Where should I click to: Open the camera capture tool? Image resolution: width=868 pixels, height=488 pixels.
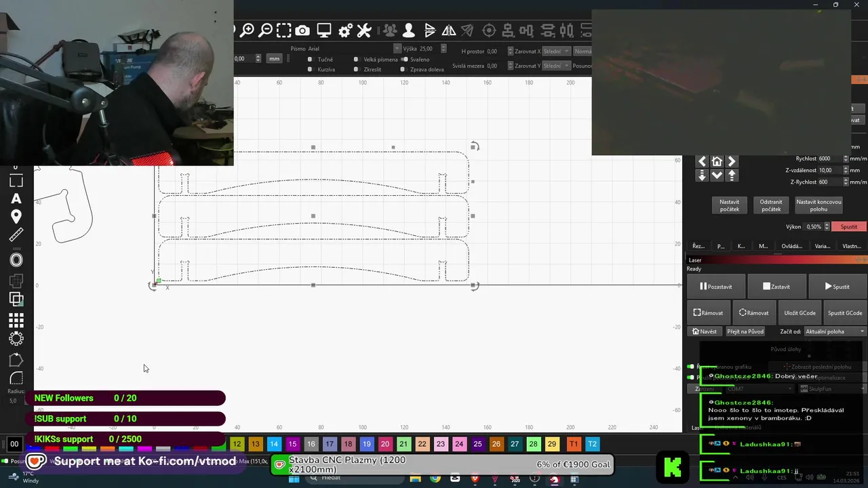[302, 30]
